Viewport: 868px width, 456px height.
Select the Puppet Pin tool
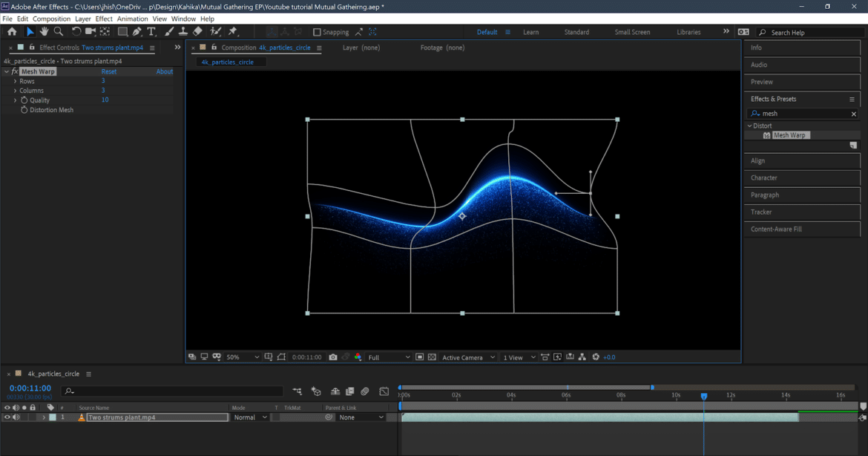click(x=231, y=31)
